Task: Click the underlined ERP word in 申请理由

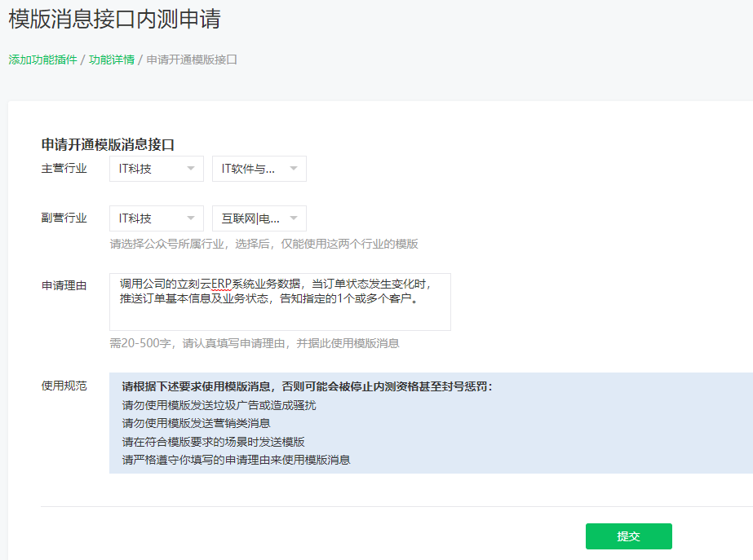Action: 222,284
